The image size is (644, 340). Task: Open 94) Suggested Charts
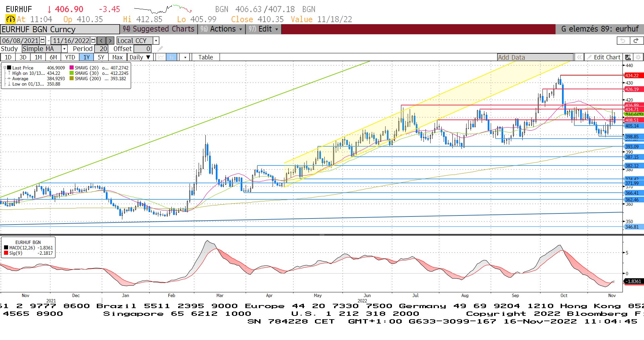pyautogui.click(x=159, y=29)
